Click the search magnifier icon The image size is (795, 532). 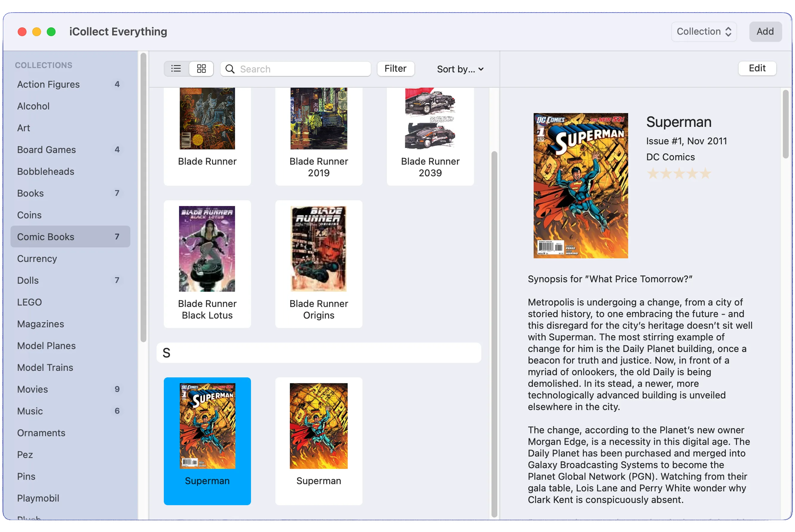pos(230,69)
